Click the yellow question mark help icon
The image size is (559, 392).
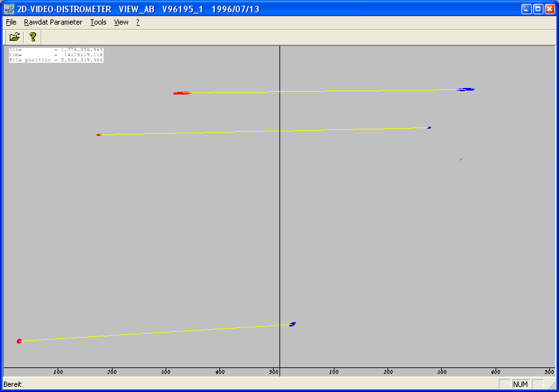pos(33,37)
